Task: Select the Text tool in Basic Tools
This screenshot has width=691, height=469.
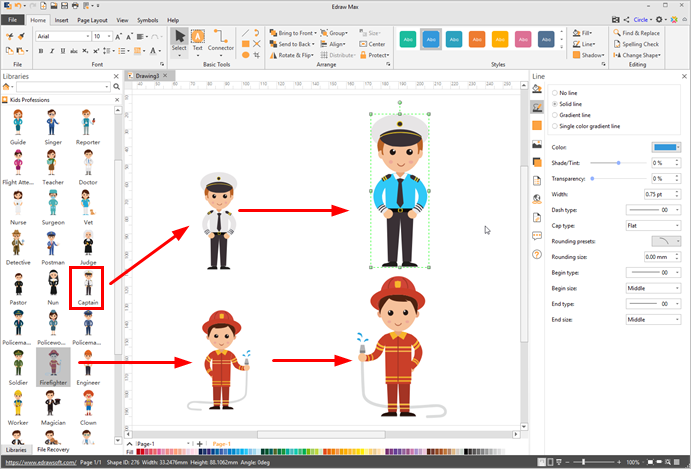Action: [x=197, y=41]
